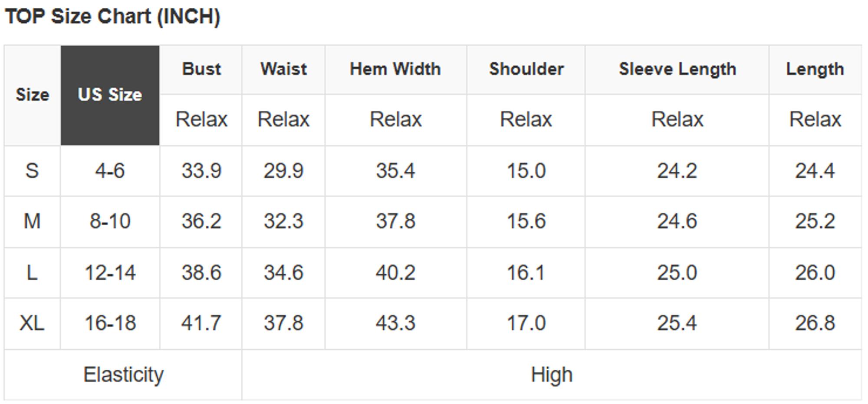Click the Elasticity row label
The width and height of the screenshot is (868, 404).
(x=123, y=374)
